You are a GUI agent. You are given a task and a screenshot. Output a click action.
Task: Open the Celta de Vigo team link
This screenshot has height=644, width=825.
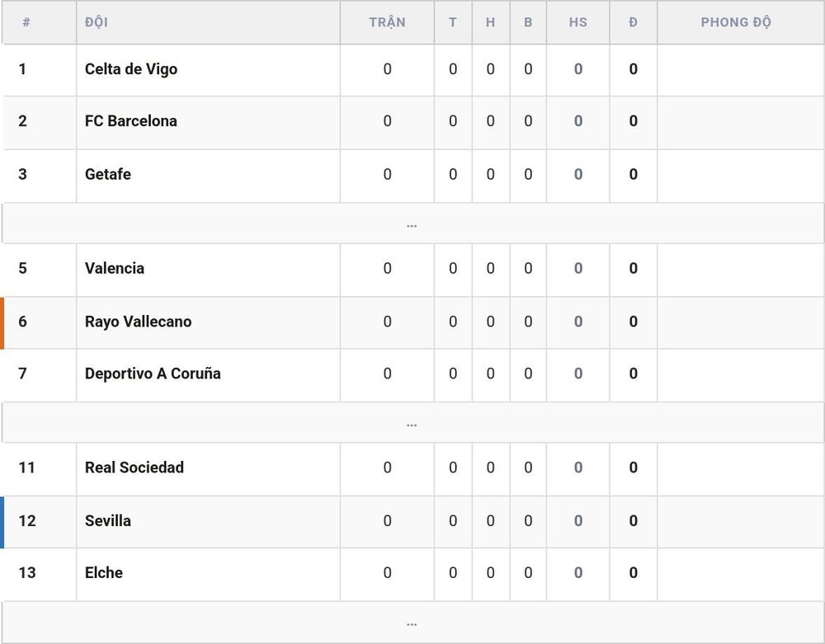click(131, 69)
